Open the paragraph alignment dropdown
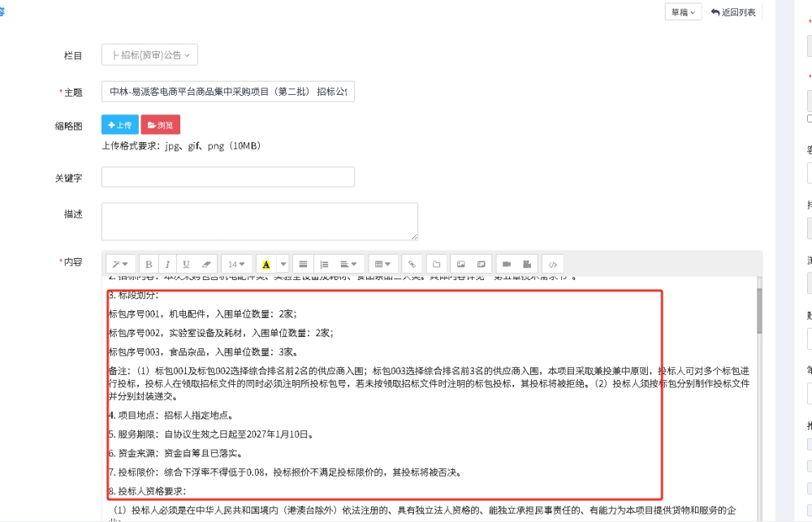This screenshot has width=812, height=522. [x=348, y=264]
